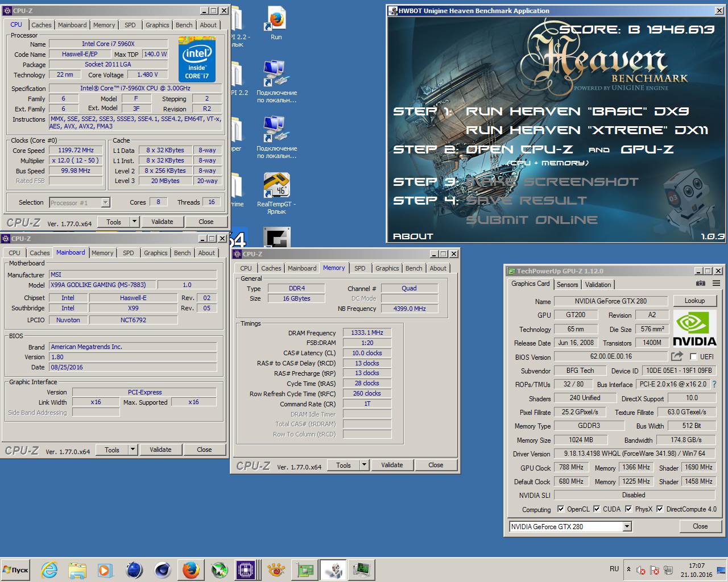Screen dimensions: 728x582
Task: Open the first local network connection shortcut below Run
Action: (276, 82)
